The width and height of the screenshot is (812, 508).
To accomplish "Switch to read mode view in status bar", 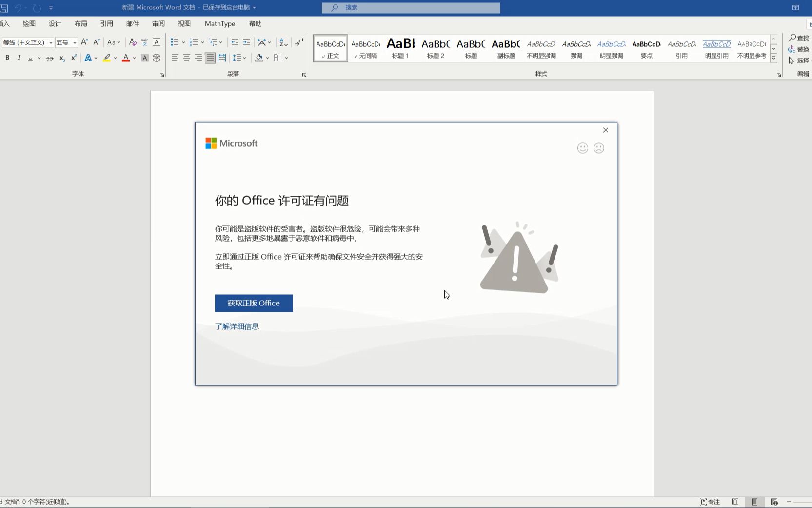I will tap(735, 502).
